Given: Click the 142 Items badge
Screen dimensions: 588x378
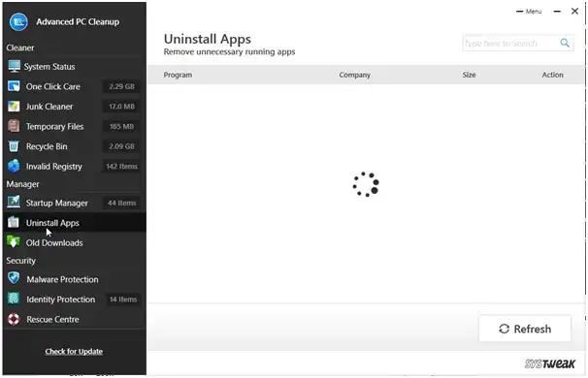Looking at the screenshot, I should [x=121, y=166].
